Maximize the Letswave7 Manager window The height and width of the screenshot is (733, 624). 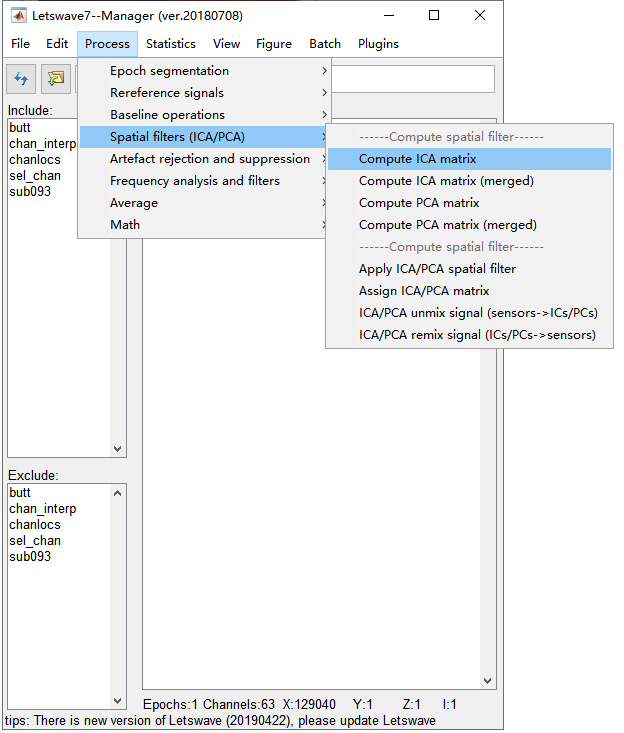[434, 15]
